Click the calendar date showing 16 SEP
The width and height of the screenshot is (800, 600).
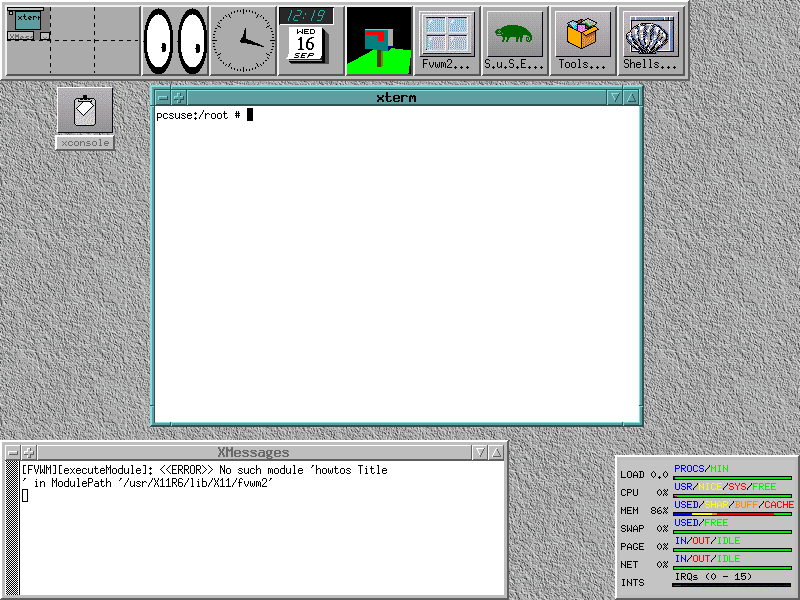tap(305, 45)
